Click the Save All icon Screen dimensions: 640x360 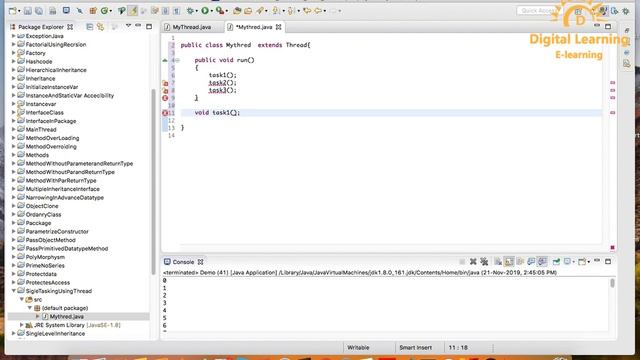tap(39, 11)
